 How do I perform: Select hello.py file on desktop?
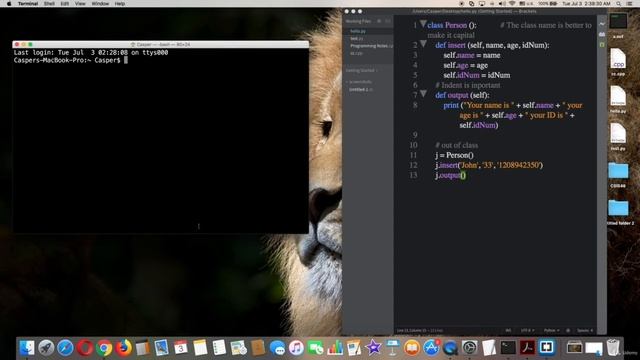click(618, 99)
